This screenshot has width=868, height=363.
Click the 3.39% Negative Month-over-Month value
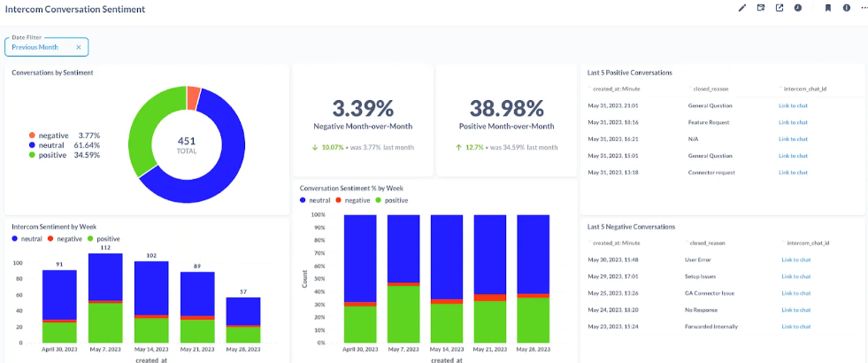[x=363, y=109]
